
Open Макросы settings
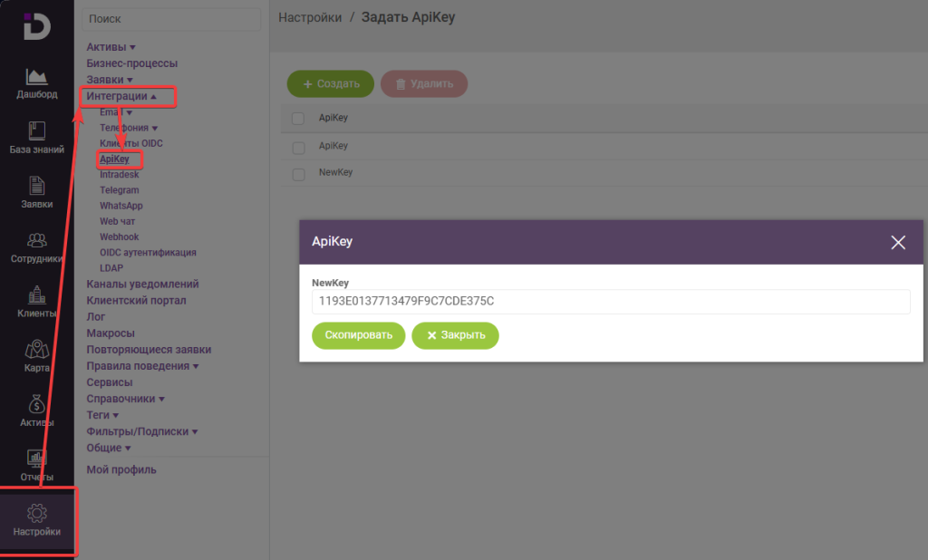tap(110, 333)
